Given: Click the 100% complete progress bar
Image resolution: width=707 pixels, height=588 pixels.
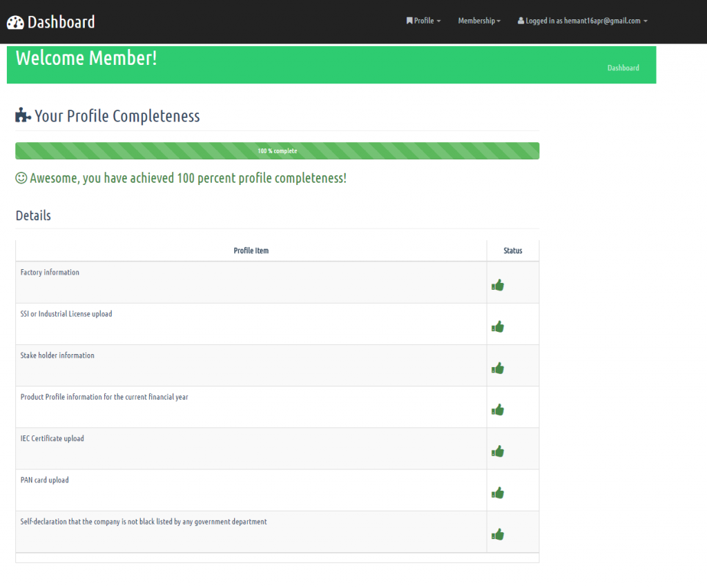Looking at the screenshot, I should (277, 150).
